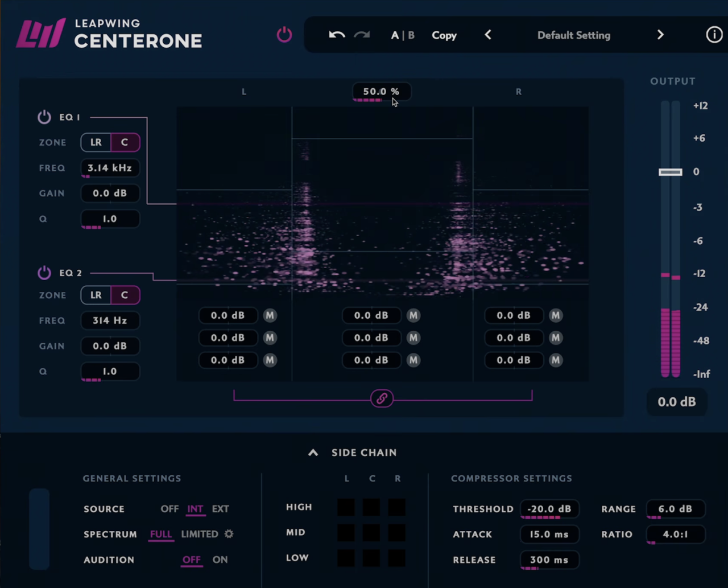Click the redo arrow
Image resolution: width=728 pixels, height=588 pixels.
coord(362,35)
